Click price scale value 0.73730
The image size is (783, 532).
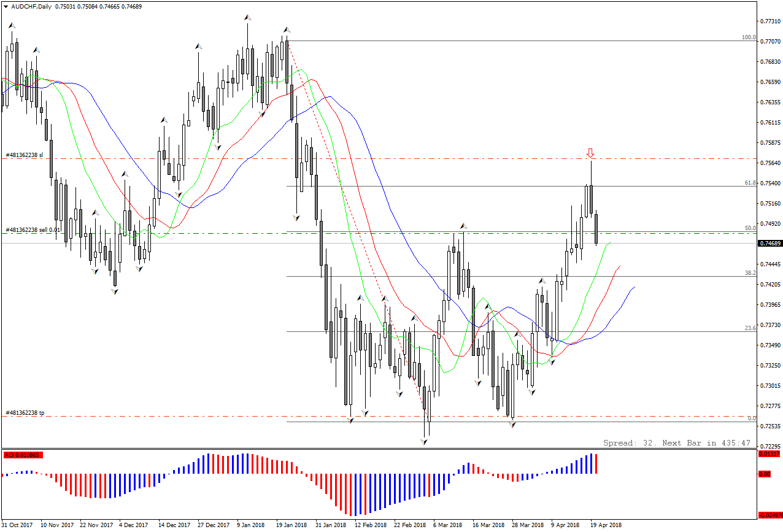[771, 325]
